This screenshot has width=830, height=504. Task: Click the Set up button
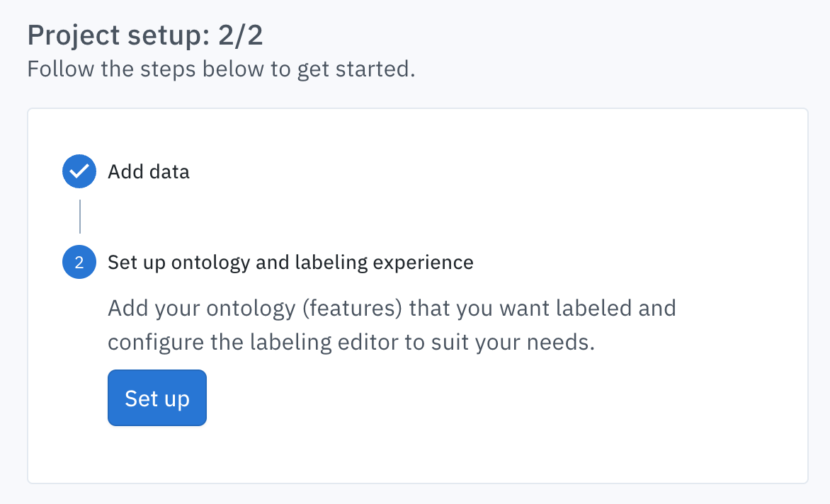click(157, 398)
